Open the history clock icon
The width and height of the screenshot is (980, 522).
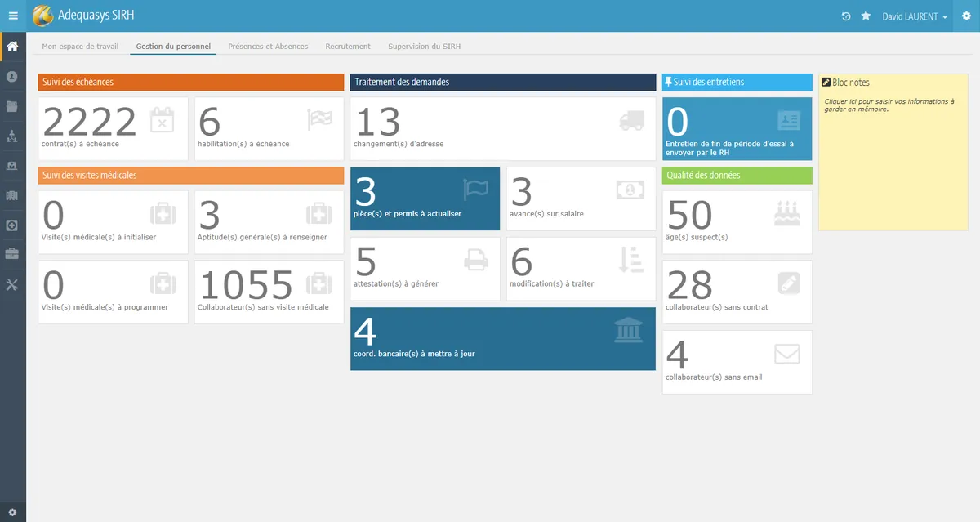point(846,16)
